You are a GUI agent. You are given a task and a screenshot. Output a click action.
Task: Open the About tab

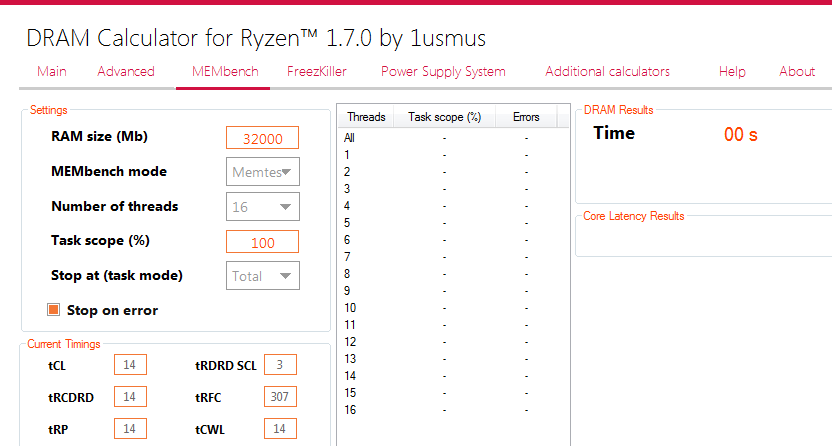[x=797, y=72]
